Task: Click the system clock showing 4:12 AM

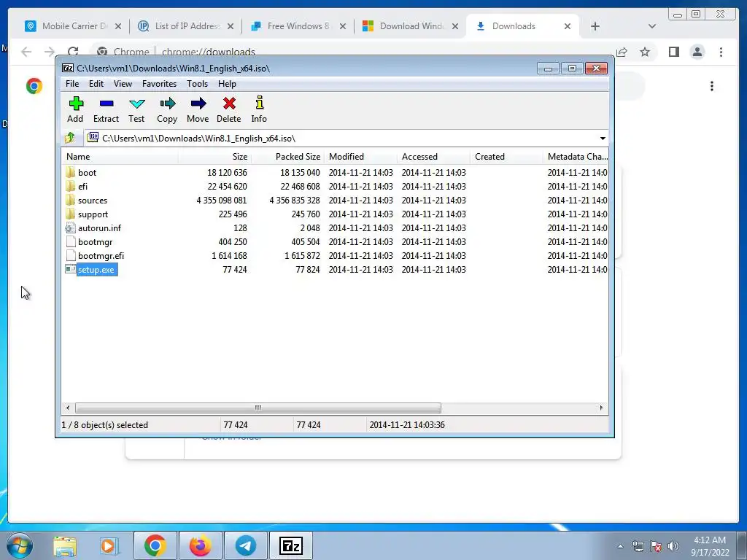Action: click(x=710, y=546)
